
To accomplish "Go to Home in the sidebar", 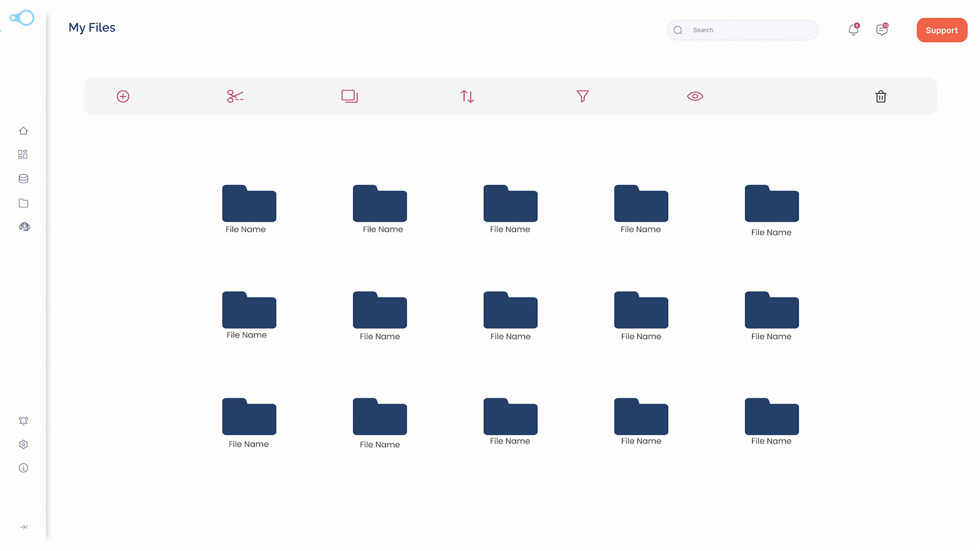I will (x=23, y=131).
